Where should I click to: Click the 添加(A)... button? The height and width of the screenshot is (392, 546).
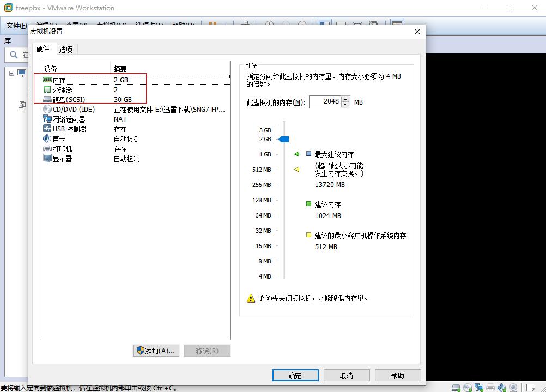click(156, 351)
